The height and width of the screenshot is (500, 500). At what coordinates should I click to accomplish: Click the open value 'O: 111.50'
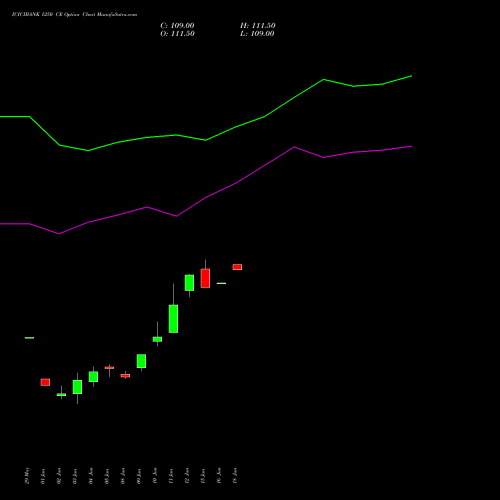(177, 34)
